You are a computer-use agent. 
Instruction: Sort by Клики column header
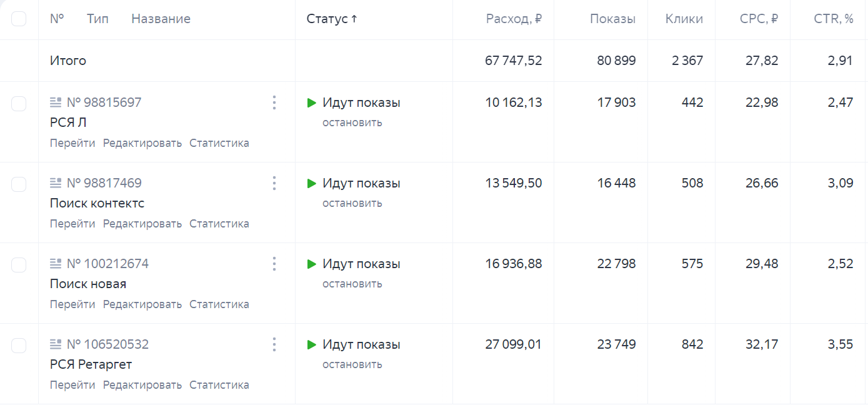684,19
